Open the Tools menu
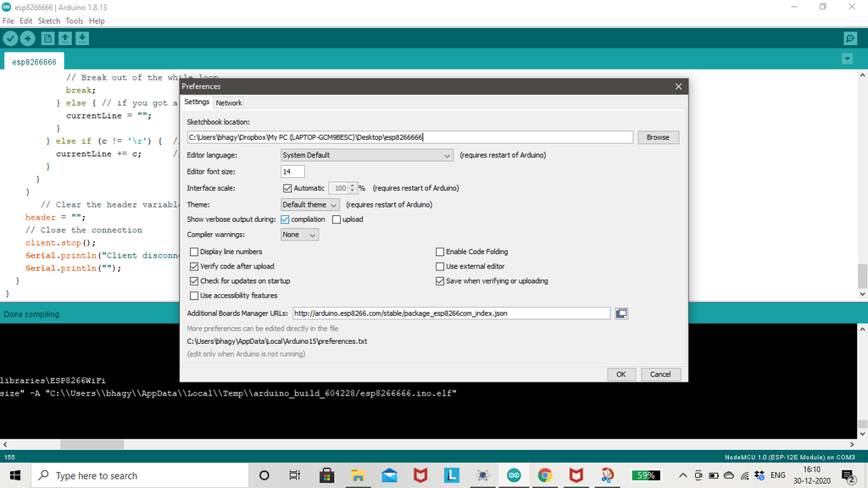Viewport: 868px width, 488px height. [x=75, y=21]
